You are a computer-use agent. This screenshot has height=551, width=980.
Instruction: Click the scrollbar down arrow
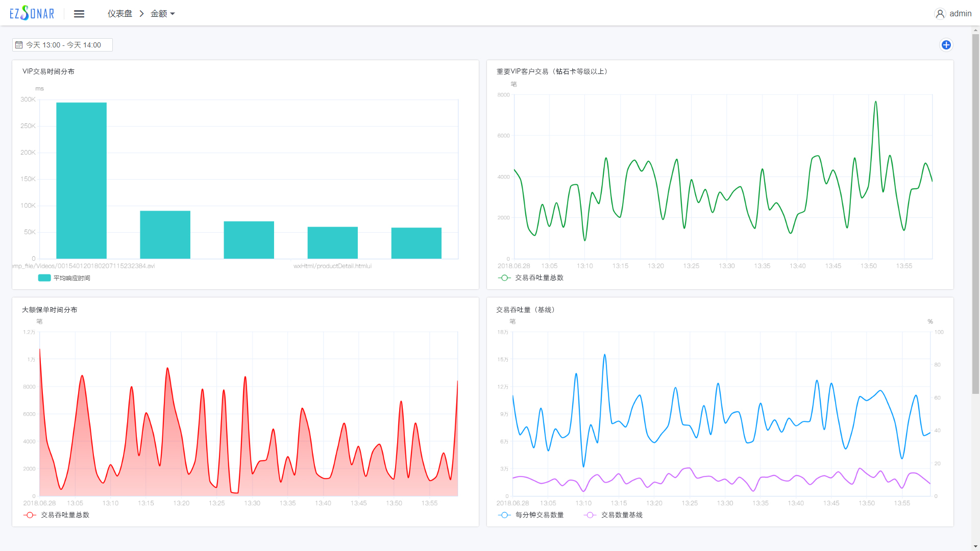click(975, 546)
